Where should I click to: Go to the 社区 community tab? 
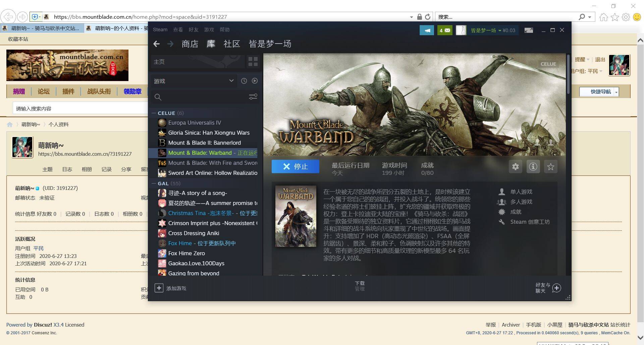point(232,44)
